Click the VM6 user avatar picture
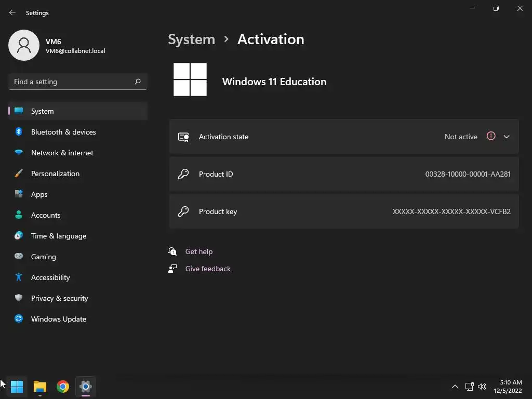Screen dimensions: 532x399 coord(24,45)
